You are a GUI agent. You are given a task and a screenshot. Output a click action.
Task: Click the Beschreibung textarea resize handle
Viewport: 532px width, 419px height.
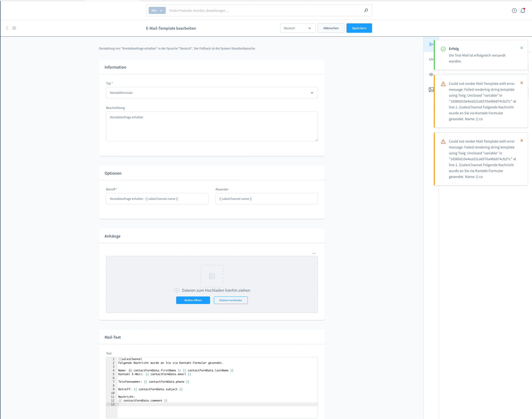(x=317, y=140)
